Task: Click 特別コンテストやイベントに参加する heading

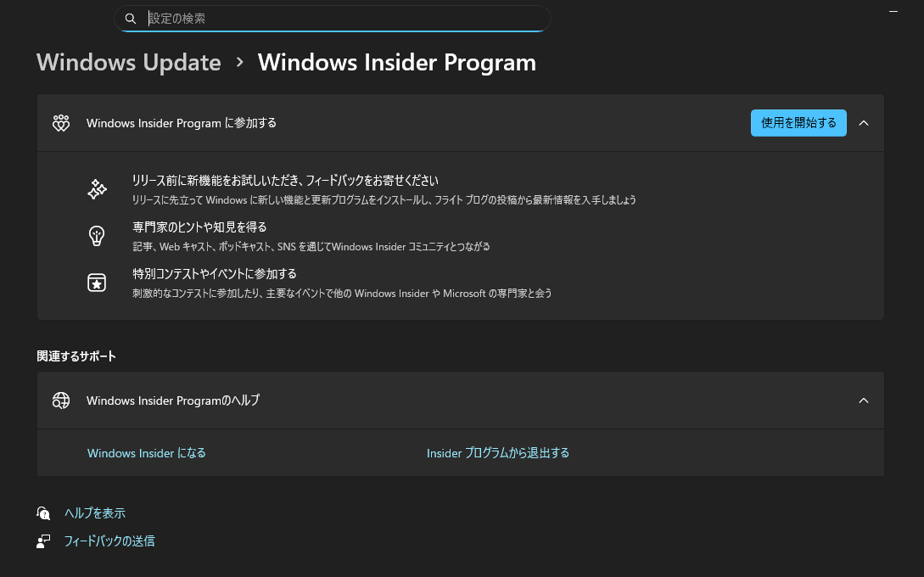Action: click(x=215, y=273)
